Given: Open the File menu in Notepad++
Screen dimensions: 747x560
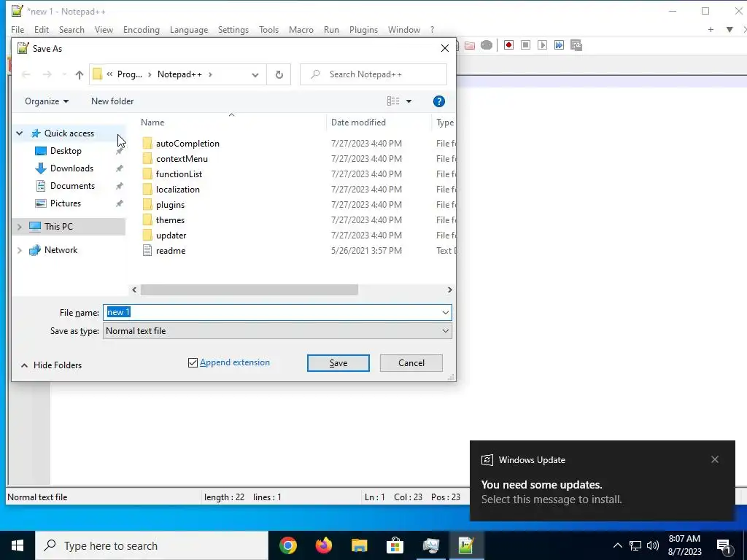Looking at the screenshot, I should pyautogui.click(x=18, y=29).
